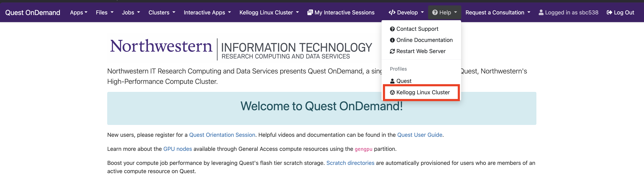The height and width of the screenshot is (182, 644).
Task: Open the Kellogg Linux Cluster navbar dropdown
Action: pyautogui.click(x=269, y=13)
